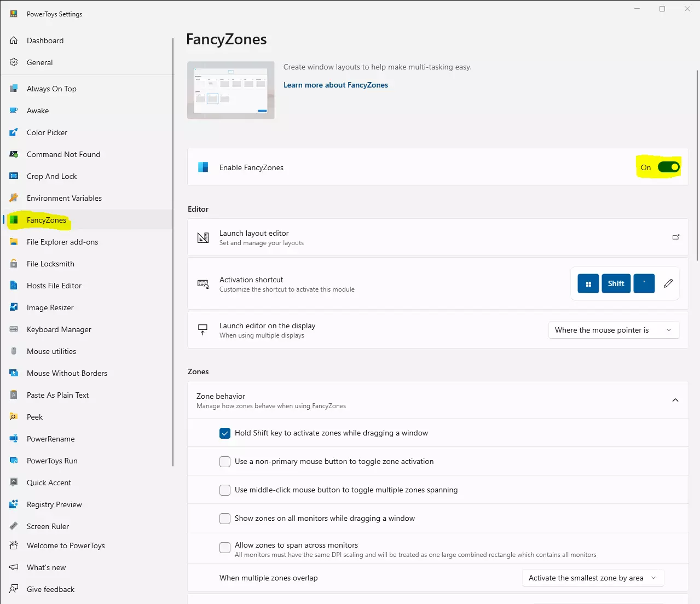The height and width of the screenshot is (604, 700).
Task: Click the Shift key shortcut button
Action: pos(616,283)
